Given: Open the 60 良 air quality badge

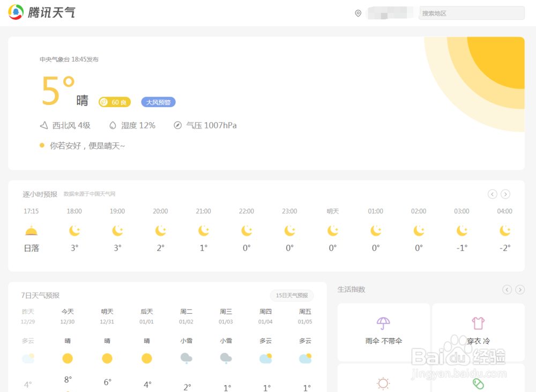Looking at the screenshot, I should [x=115, y=102].
